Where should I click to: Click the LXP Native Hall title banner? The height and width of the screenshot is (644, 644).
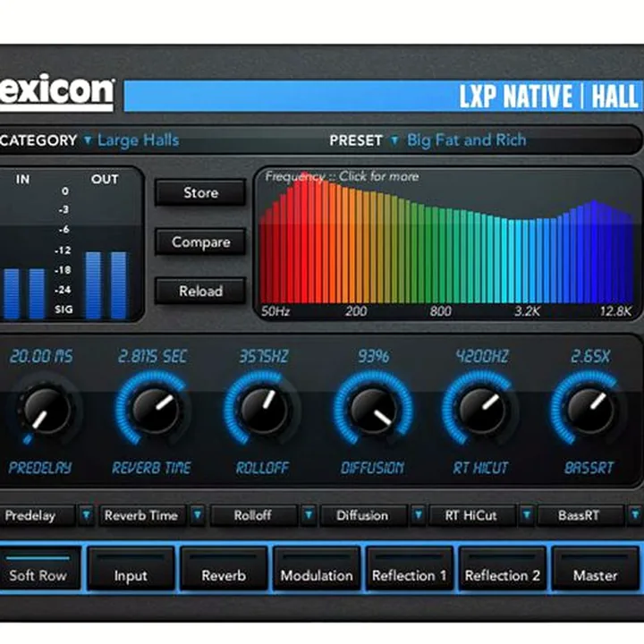(x=383, y=96)
